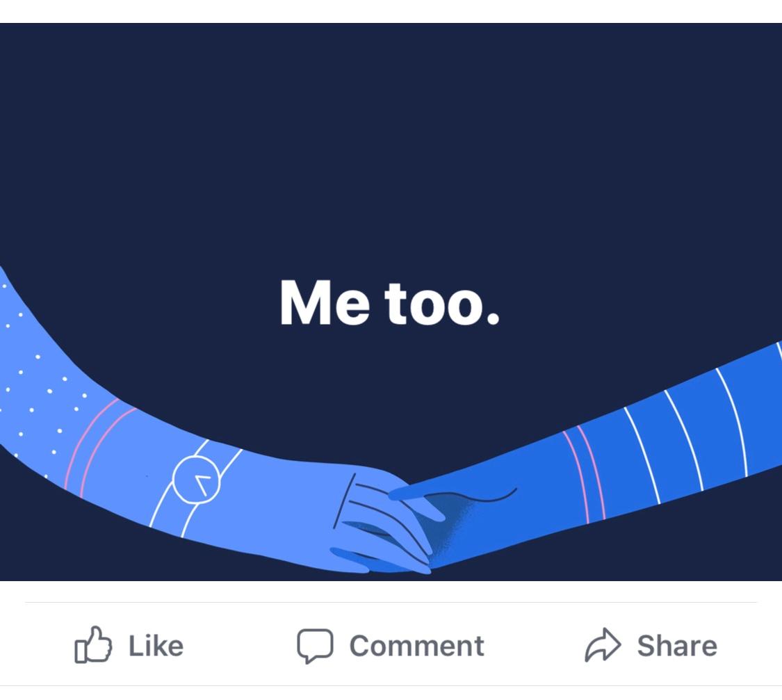The height and width of the screenshot is (700, 782).
Task: Click the thumbs-up Like icon
Action: [93, 644]
